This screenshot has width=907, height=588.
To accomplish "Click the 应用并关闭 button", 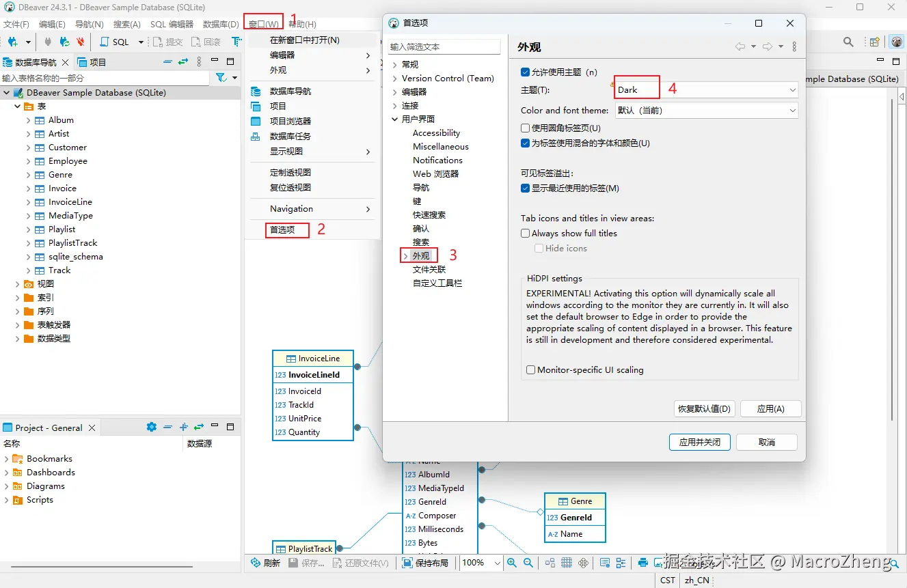I will 699,442.
